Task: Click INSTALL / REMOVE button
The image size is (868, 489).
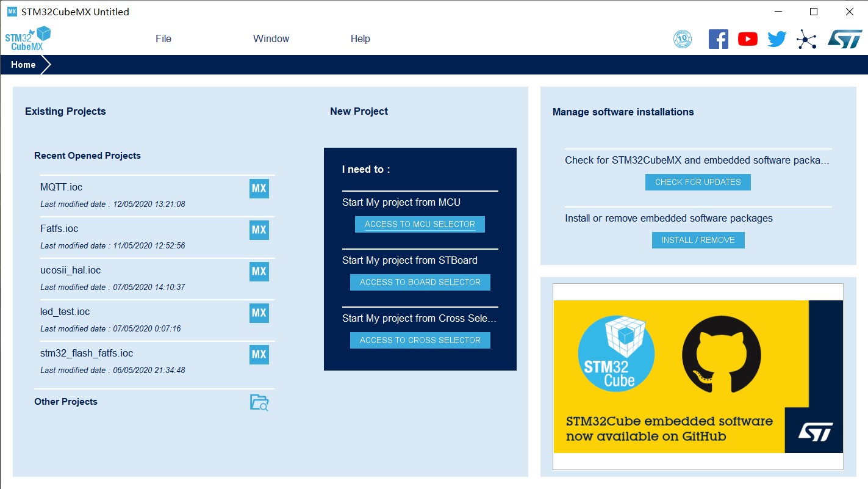Action: point(698,240)
